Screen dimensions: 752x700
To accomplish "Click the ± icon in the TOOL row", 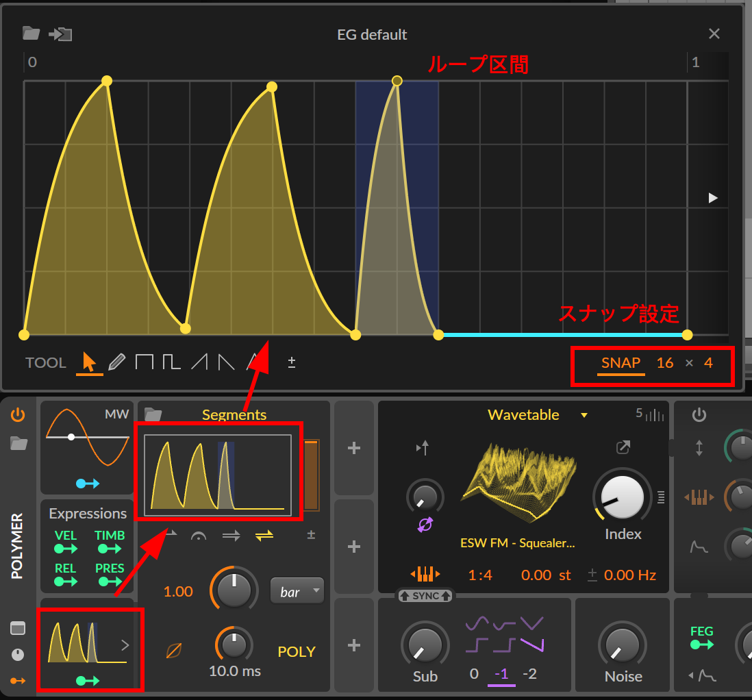I will [x=291, y=362].
